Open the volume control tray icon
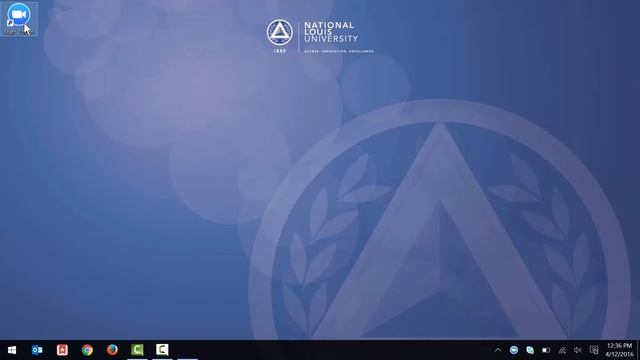640x360 pixels. pos(578,350)
